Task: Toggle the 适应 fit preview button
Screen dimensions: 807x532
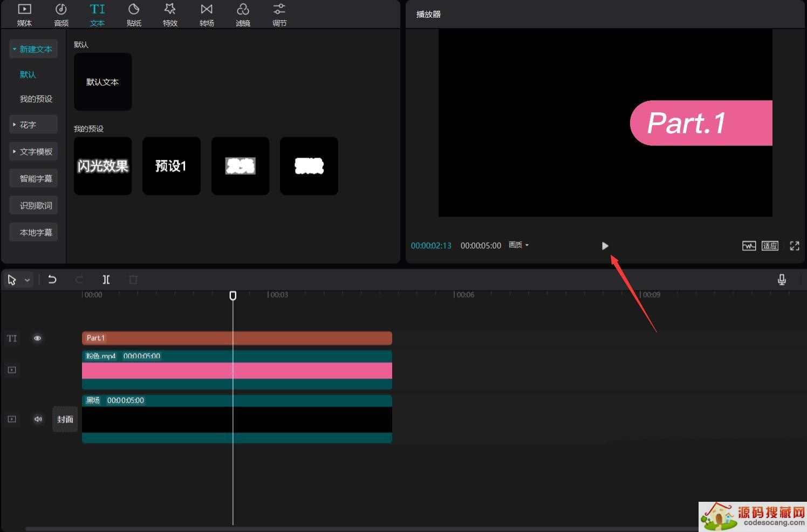Action: tap(770, 246)
